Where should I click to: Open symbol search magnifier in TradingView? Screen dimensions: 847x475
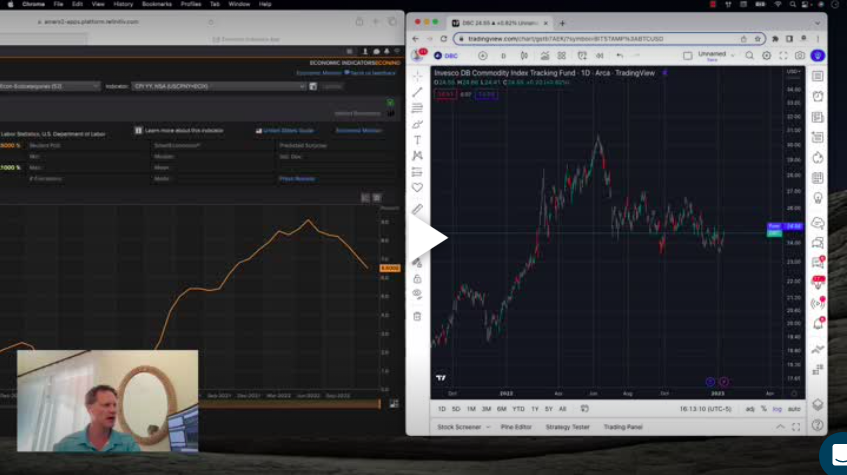[749, 56]
